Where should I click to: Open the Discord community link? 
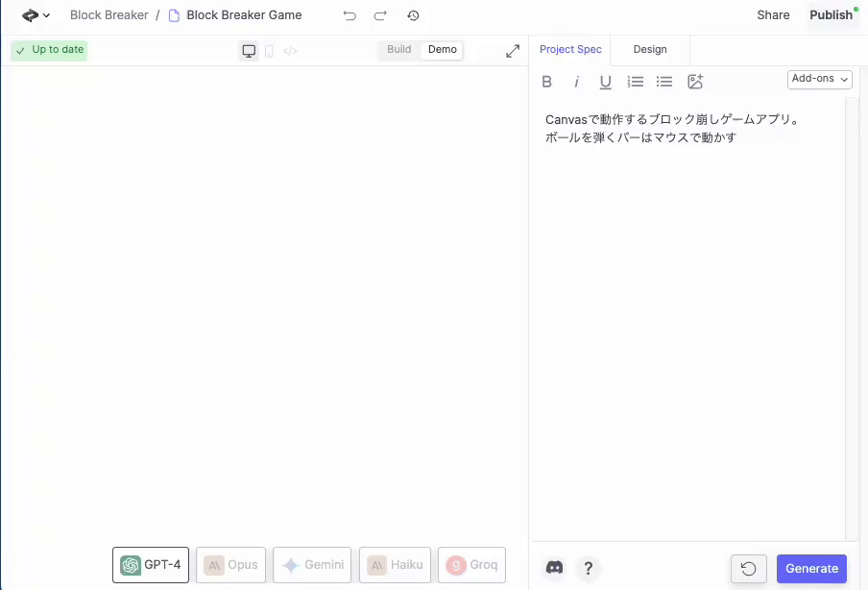(554, 568)
